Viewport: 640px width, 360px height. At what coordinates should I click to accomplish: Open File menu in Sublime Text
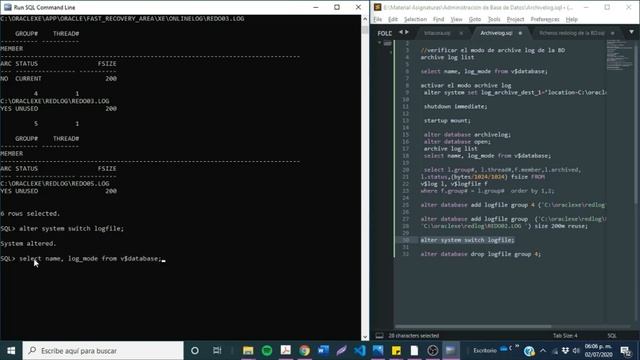click(378, 19)
